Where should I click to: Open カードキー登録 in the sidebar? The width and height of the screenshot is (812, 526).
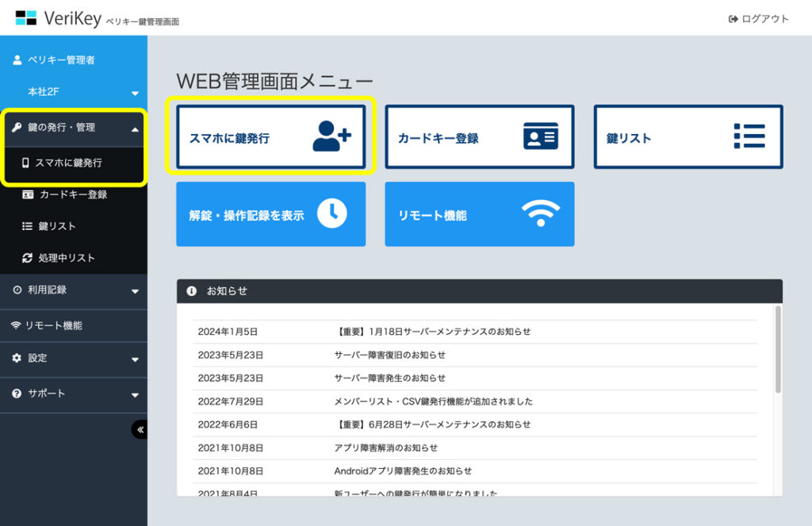point(73,194)
